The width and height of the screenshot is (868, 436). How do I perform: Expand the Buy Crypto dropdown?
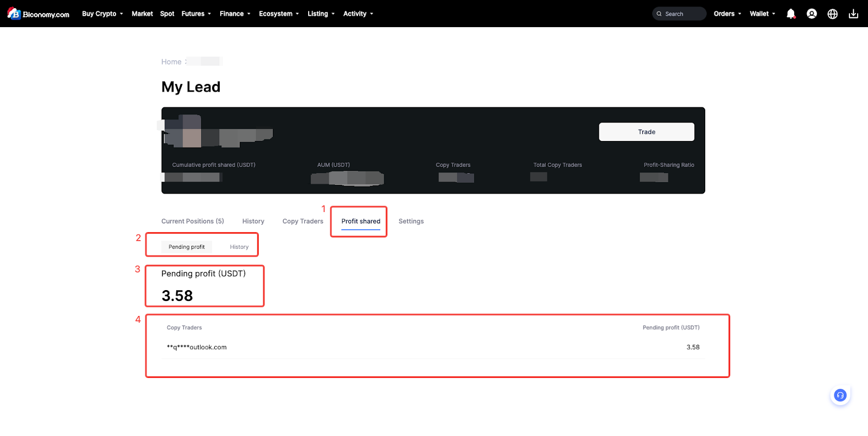[x=103, y=14]
